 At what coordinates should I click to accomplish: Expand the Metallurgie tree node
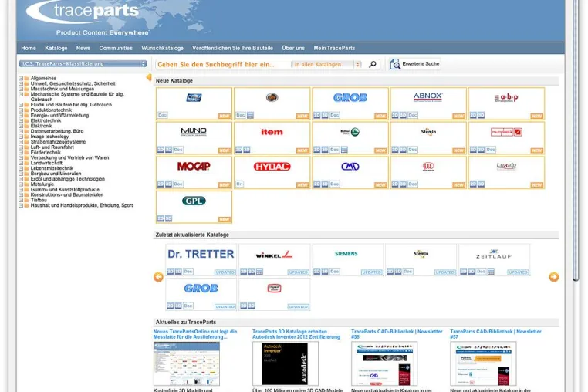[21, 184]
